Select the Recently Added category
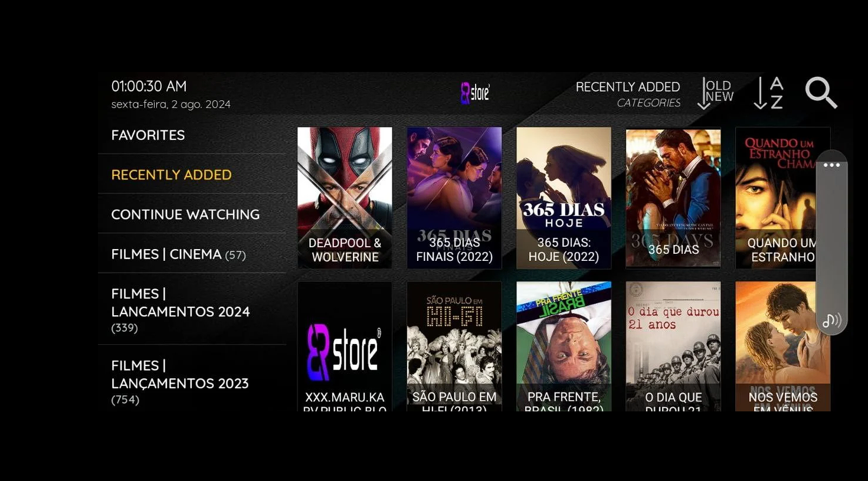This screenshot has width=868, height=481. [171, 175]
